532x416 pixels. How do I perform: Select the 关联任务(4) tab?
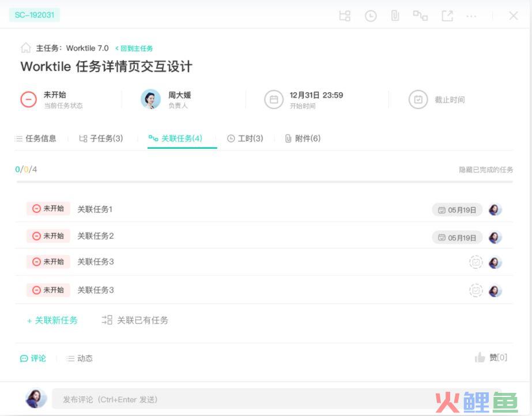175,138
